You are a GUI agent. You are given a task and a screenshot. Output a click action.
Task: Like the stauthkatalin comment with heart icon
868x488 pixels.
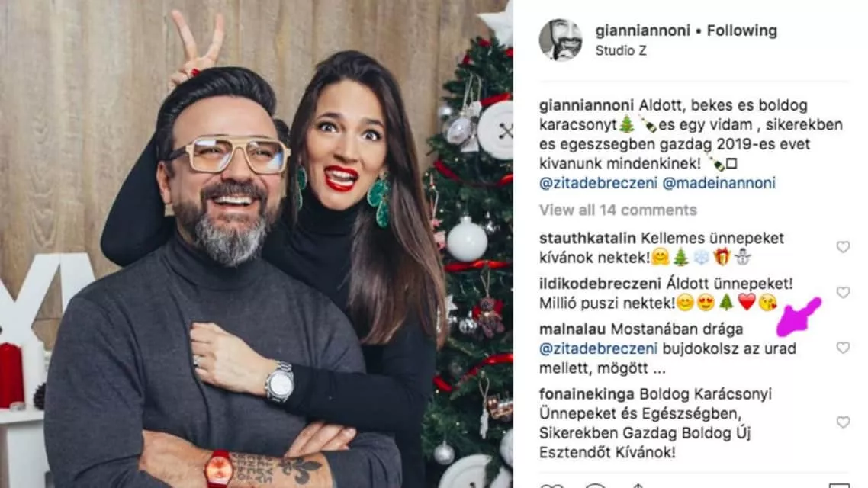pyautogui.click(x=843, y=247)
